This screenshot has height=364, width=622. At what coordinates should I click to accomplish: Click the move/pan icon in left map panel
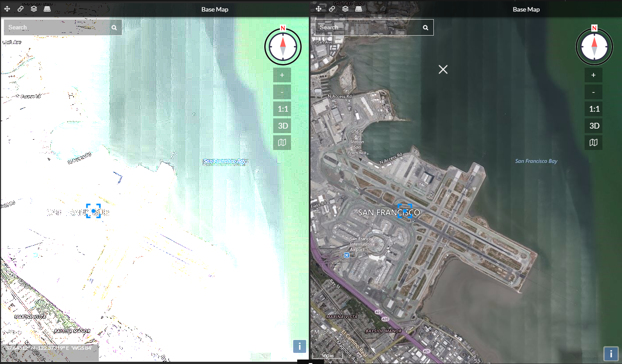click(x=8, y=9)
